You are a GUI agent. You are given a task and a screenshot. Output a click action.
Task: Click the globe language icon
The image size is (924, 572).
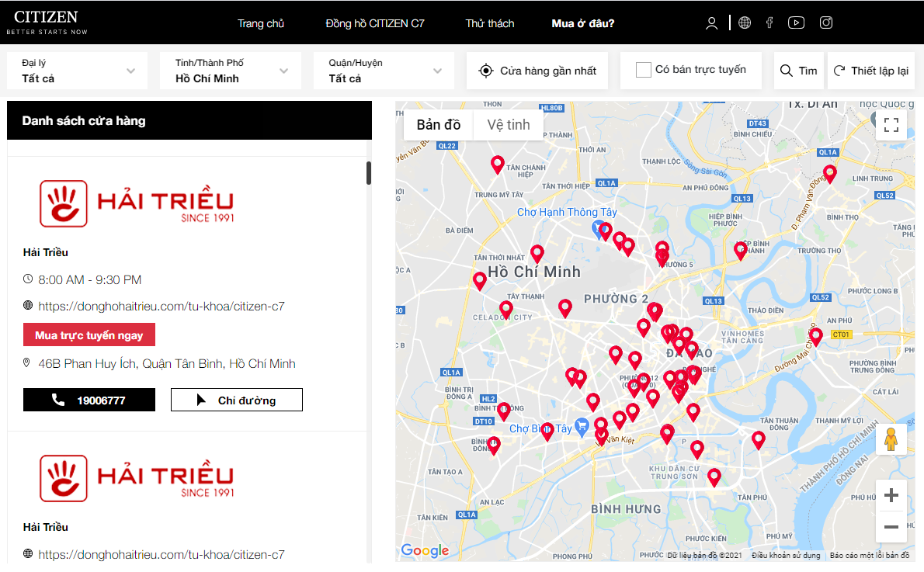coord(745,23)
